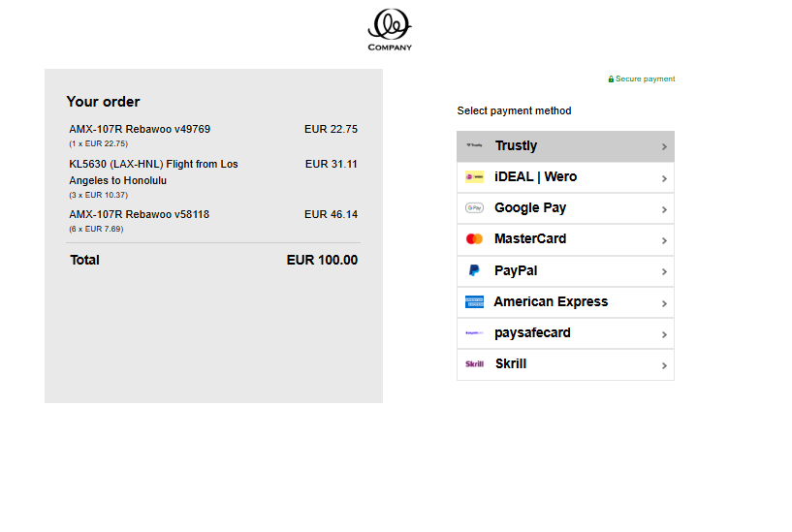Click total amount EUR 100.00
Screen dimensions: 792x532
322,260
